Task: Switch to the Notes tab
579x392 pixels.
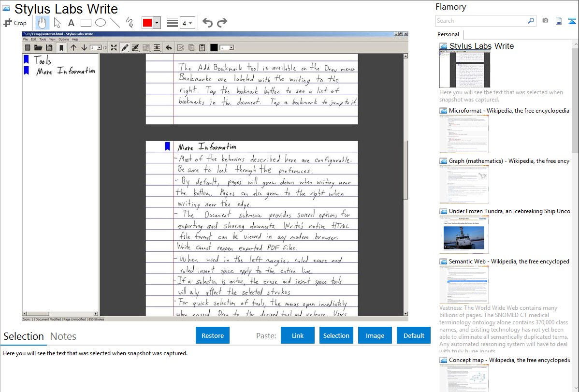Action: [x=63, y=336]
